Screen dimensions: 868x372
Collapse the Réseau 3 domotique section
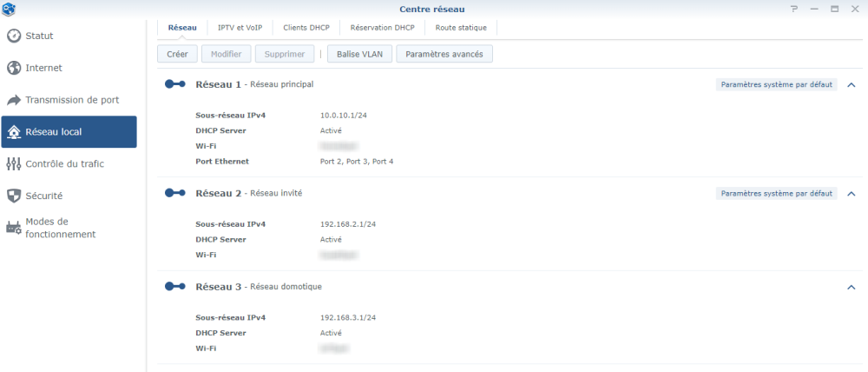pos(852,287)
